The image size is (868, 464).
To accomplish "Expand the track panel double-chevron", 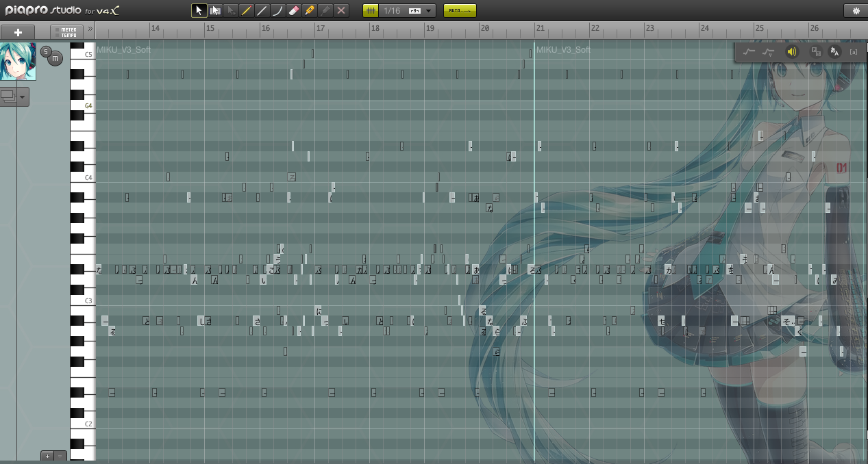I will 90,29.
